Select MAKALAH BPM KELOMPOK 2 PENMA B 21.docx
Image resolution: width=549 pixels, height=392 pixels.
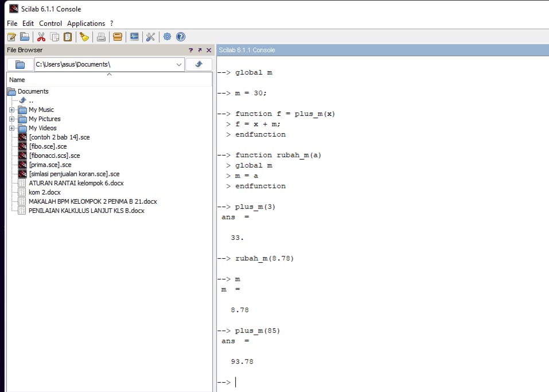tap(92, 201)
